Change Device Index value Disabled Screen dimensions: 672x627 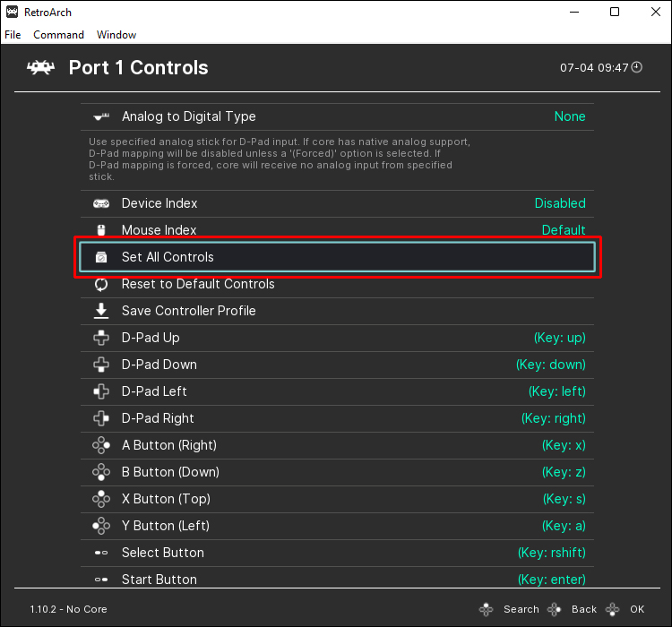tap(560, 203)
